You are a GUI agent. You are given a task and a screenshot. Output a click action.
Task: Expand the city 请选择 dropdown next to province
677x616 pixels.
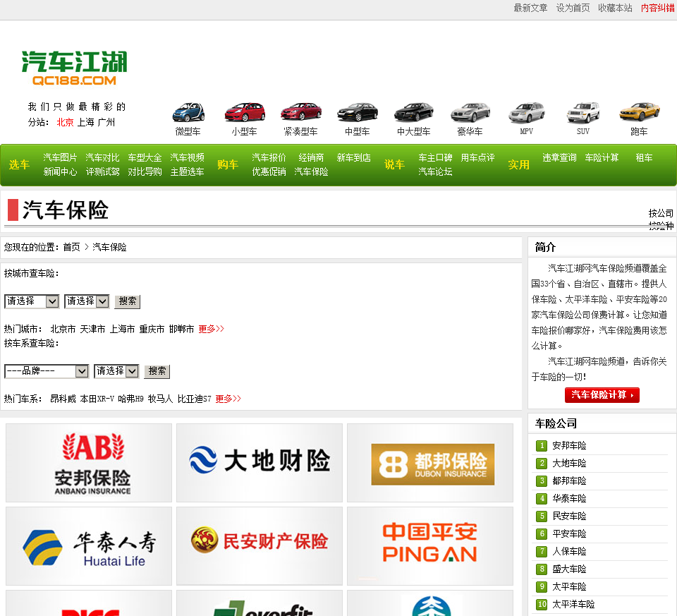click(x=87, y=301)
